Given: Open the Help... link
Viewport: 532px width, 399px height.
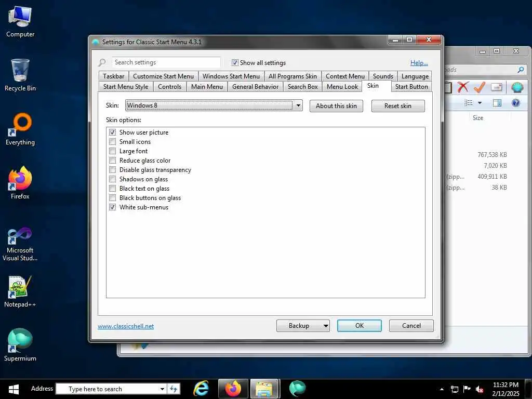Looking at the screenshot, I should [419, 63].
